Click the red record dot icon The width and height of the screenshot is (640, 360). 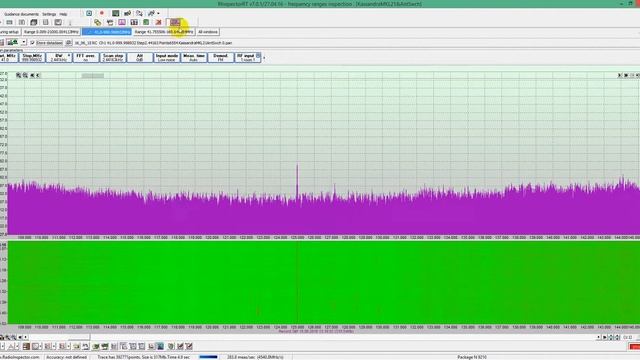click(x=102, y=13)
